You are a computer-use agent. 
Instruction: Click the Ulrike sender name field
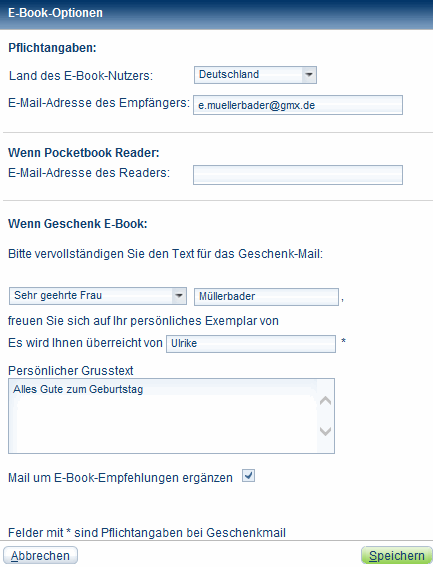tap(251, 344)
